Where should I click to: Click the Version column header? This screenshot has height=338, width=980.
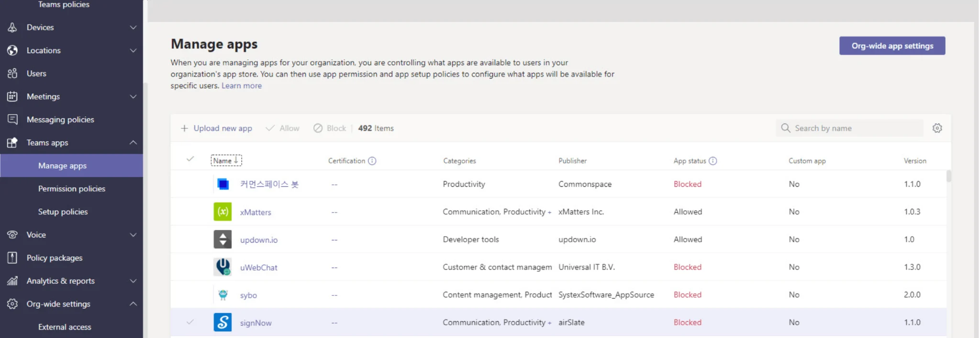pos(915,161)
